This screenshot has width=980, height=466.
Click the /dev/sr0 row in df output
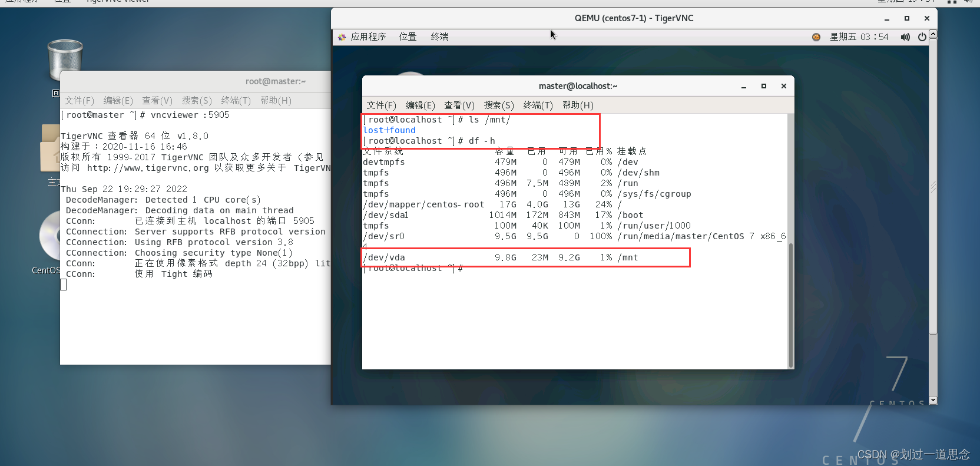point(574,236)
